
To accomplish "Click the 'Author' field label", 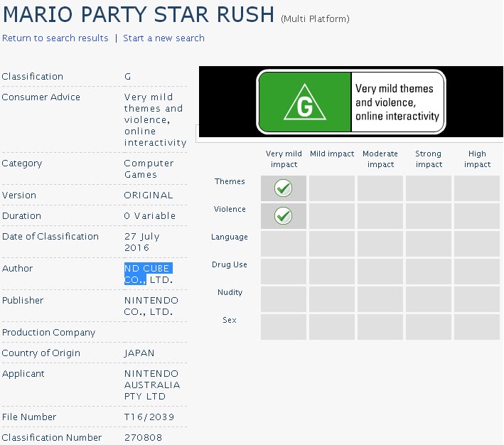I will [17, 268].
